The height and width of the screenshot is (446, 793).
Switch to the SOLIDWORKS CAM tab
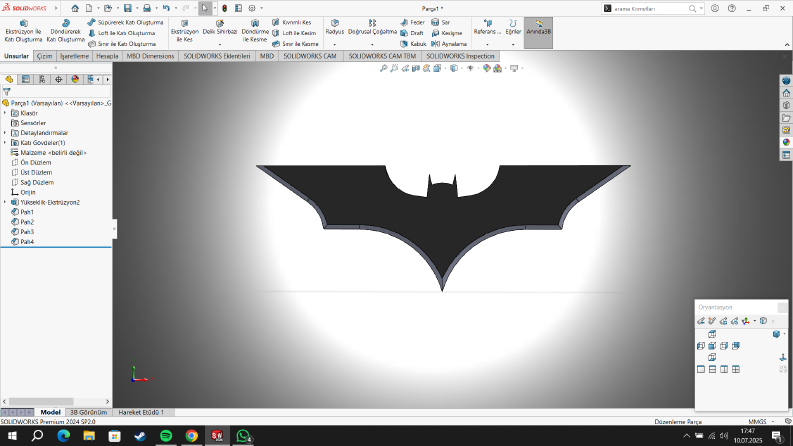tap(310, 56)
